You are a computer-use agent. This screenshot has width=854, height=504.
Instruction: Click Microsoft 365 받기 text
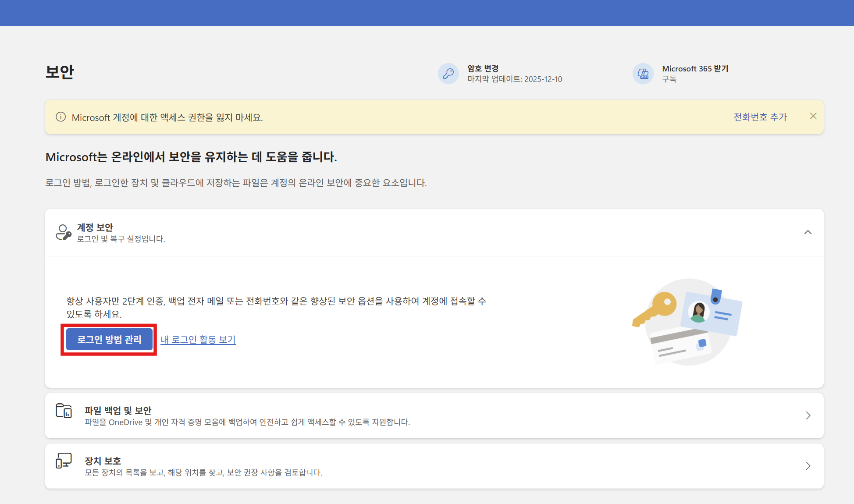[x=695, y=68]
